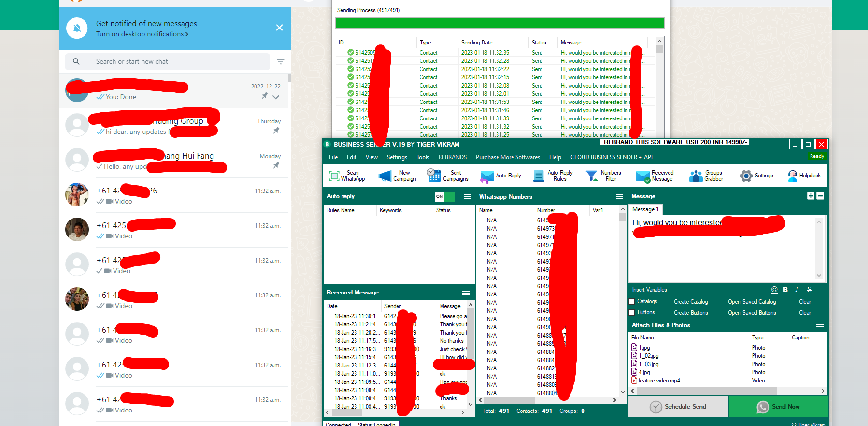
Task: Click Insert Variables
Action: 649,290
